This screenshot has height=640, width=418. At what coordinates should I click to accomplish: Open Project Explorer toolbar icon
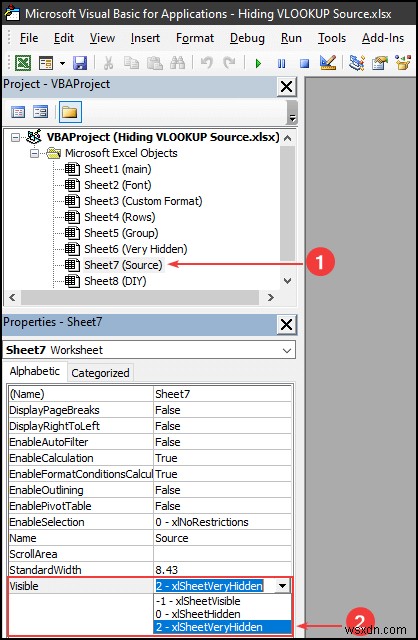pyautogui.click(x=356, y=63)
